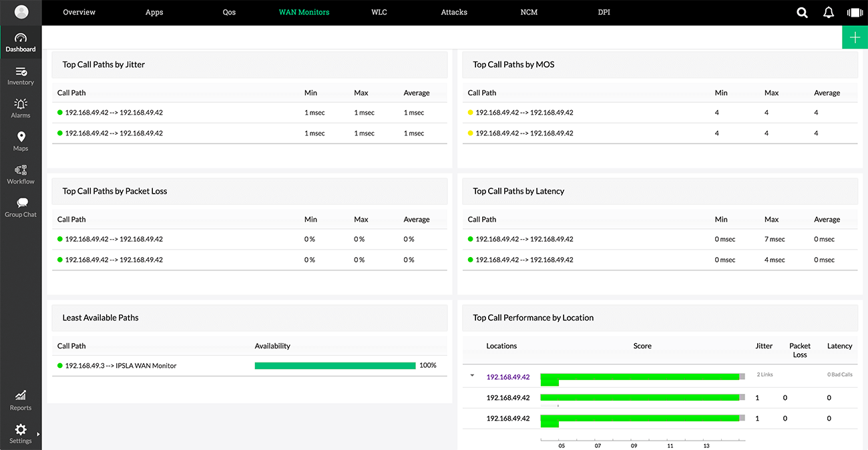
Task: Click the green plus add button
Action: pos(855,37)
